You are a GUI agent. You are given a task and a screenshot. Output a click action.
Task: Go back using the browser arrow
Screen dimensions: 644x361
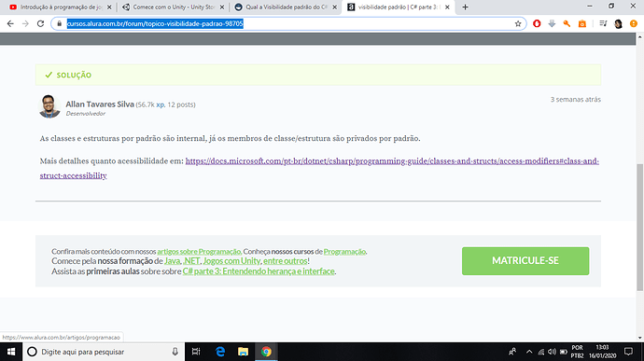[x=10, y=24]
